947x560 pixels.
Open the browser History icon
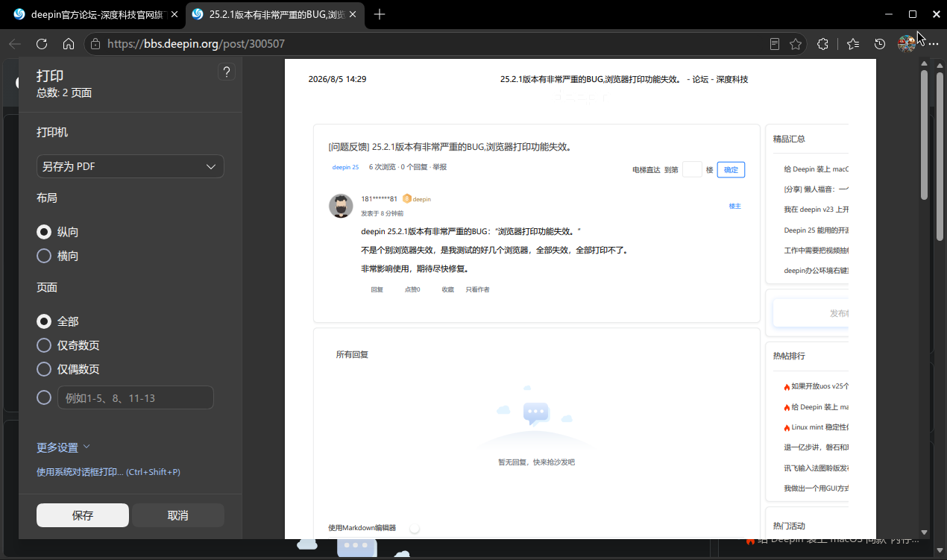[x=880, y=44]
